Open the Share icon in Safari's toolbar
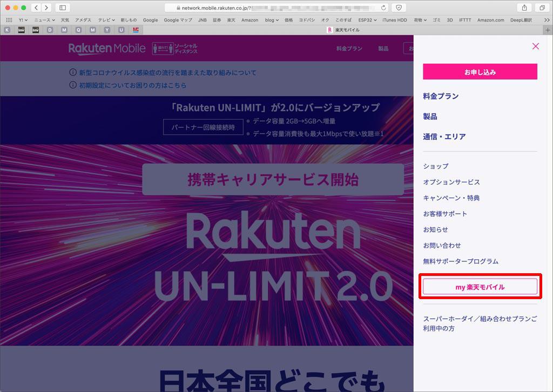 (x=524, y=8)
